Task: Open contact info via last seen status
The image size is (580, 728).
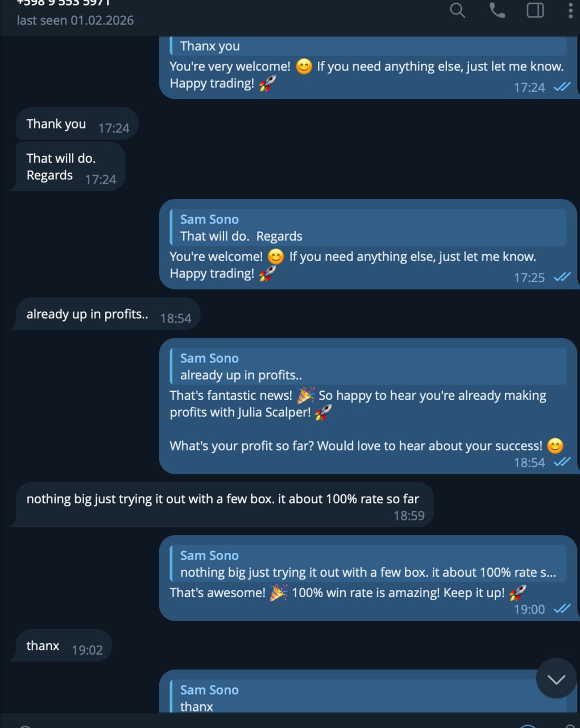Action: [x=76, y=20]
